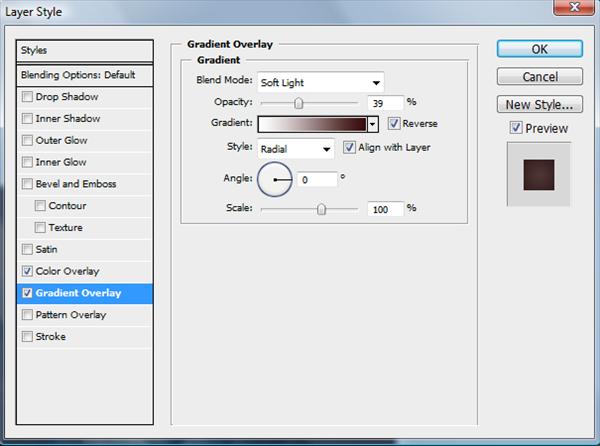
Task: Click the New Style... button
Action: point(540,104)
